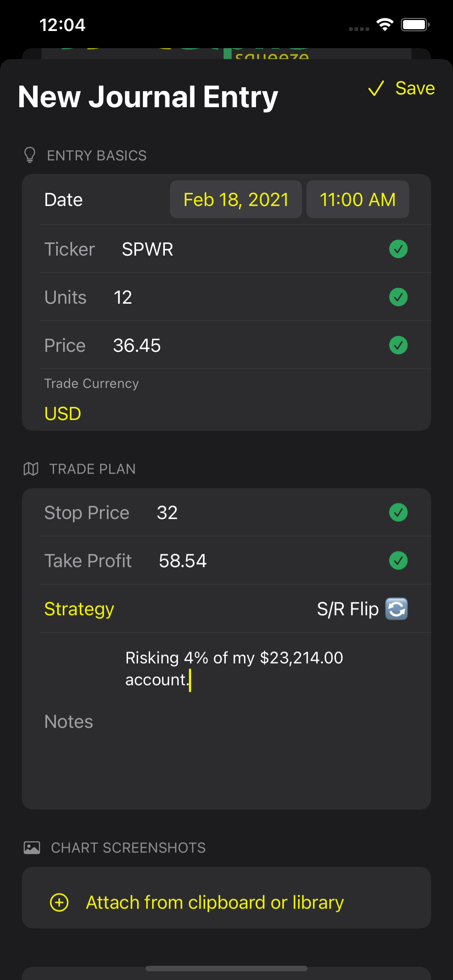Tap the bottom sheet grabber handle

(x=226, y=968)
